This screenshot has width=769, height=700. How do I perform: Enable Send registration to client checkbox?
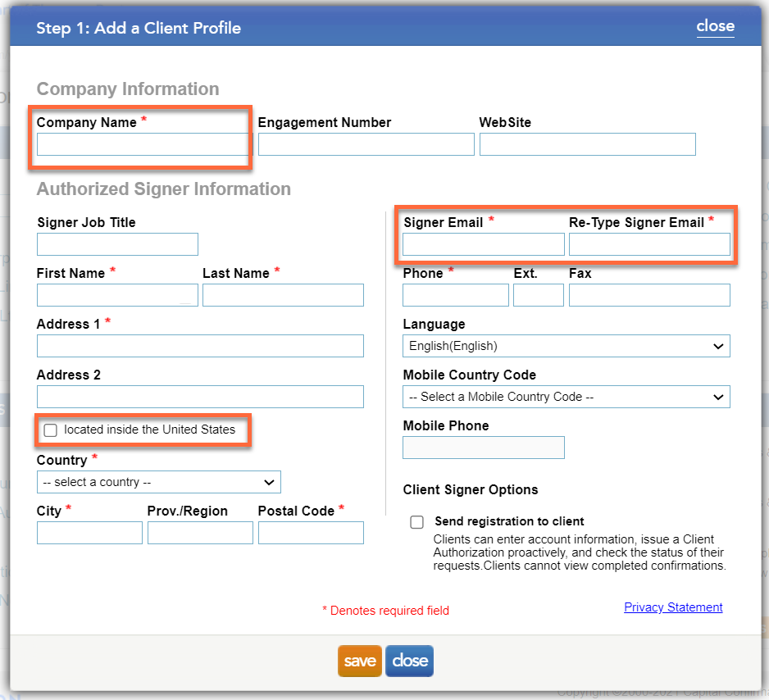417,522
